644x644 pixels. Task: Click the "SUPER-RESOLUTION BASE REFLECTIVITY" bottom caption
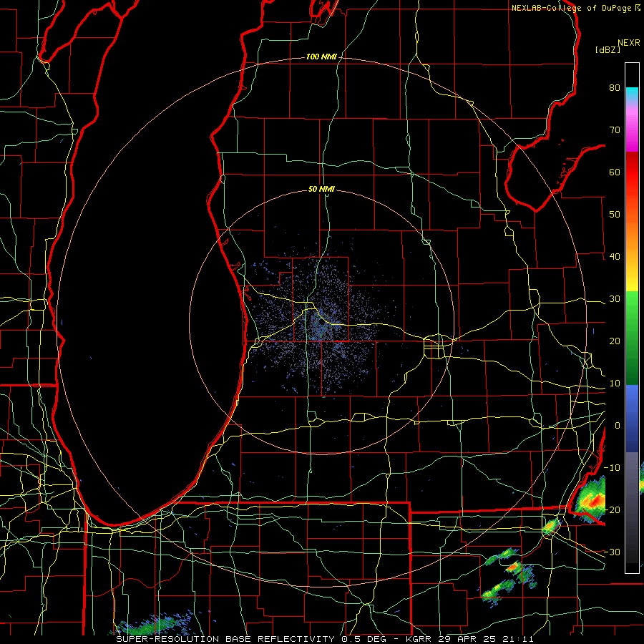[225, 639]
